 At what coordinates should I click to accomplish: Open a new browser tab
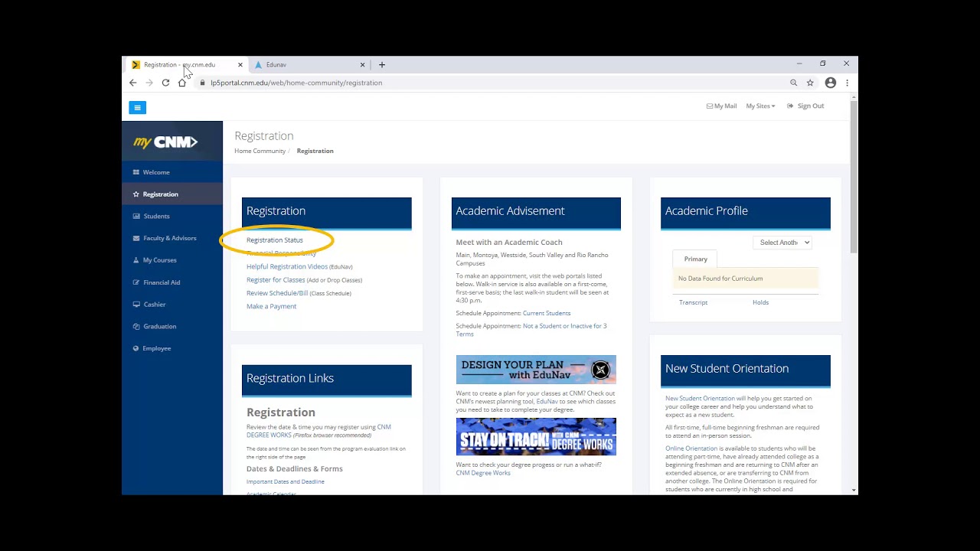382,65
